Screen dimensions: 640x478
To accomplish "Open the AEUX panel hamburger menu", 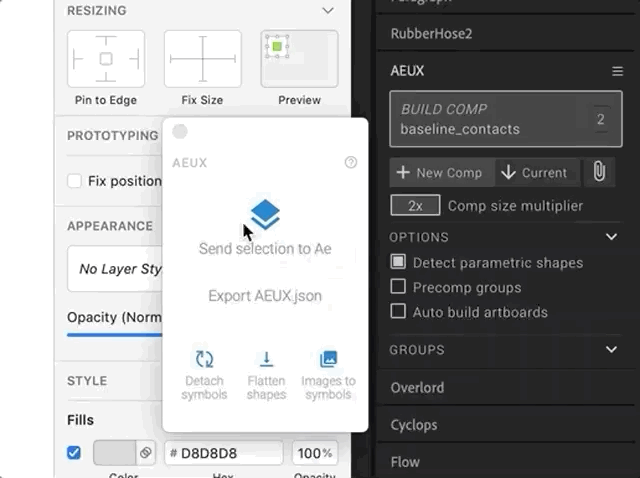I will pyautogui.click(x=617, y=71).
